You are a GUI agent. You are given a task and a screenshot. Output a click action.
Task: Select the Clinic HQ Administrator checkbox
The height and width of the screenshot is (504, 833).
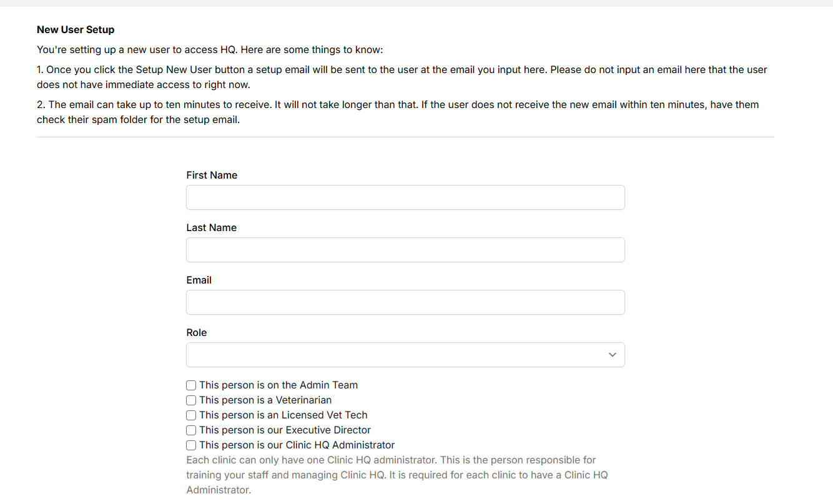click(x=191, y=445)
